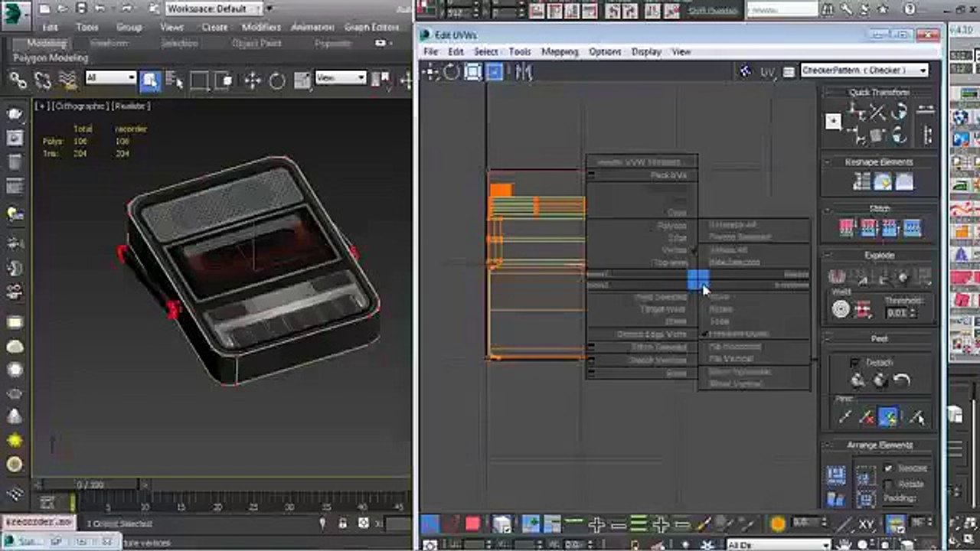Open the Mapping menu in Edit UVWs

pyautogui.click(x=560, y=52)
